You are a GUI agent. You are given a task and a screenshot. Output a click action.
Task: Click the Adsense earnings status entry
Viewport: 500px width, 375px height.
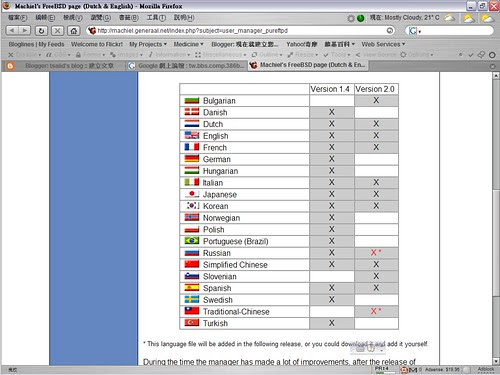442,369
